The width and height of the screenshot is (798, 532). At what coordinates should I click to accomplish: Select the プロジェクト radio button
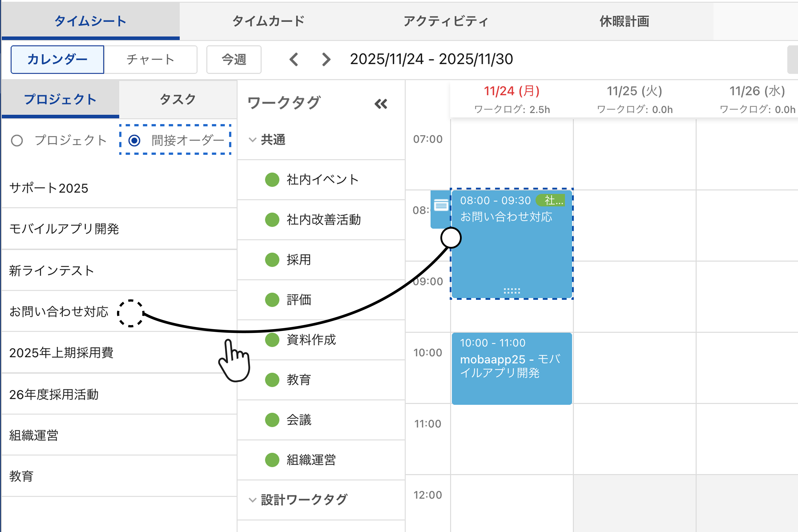coord(17,141)
